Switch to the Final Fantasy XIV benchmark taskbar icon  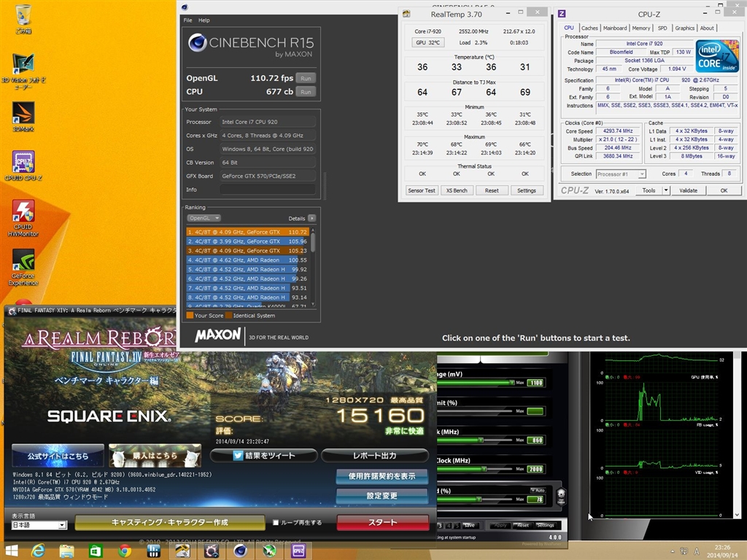212,551
